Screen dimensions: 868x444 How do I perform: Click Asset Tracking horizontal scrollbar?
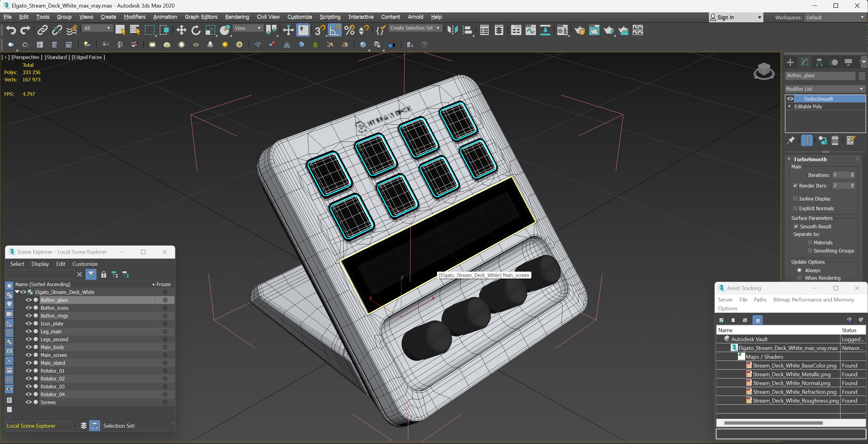(x=773, y=423)
